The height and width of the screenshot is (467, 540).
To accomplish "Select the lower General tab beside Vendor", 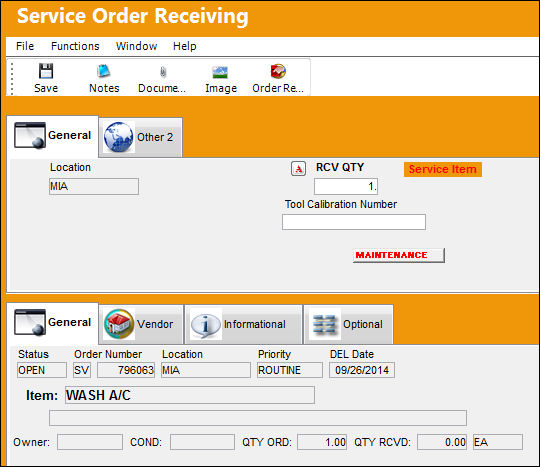I will 53,323.
